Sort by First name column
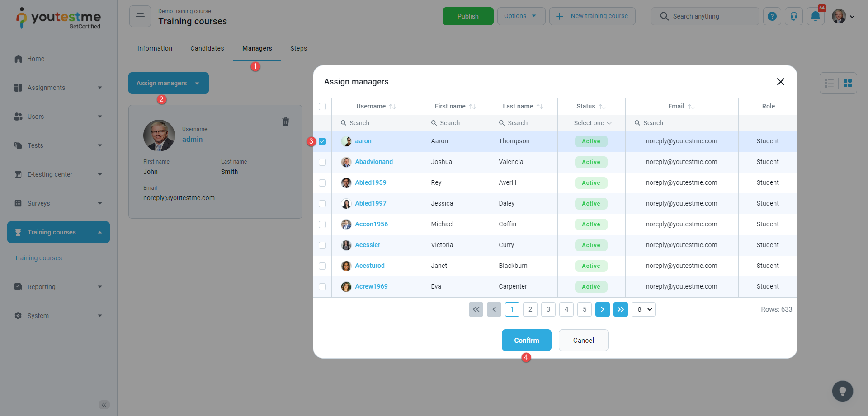This screenshot has width=868, height=416. 472,107
